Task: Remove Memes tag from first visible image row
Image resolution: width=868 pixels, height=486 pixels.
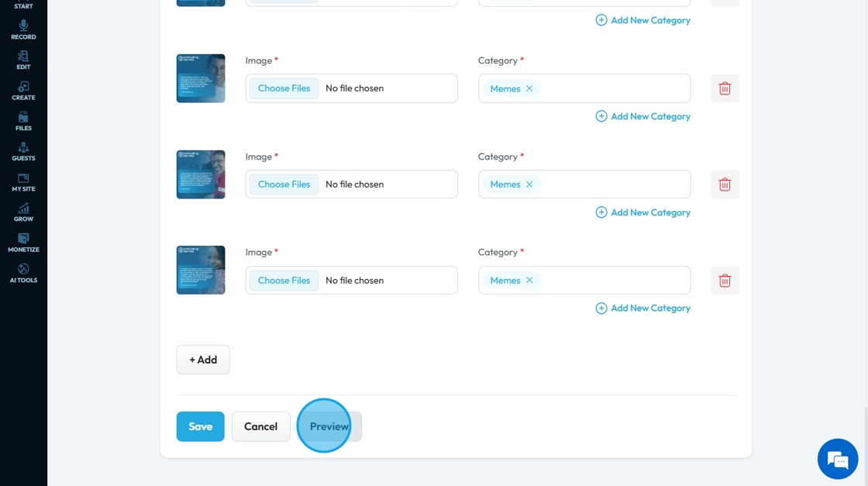Action: pyautogui.click(x=529, y=88)
